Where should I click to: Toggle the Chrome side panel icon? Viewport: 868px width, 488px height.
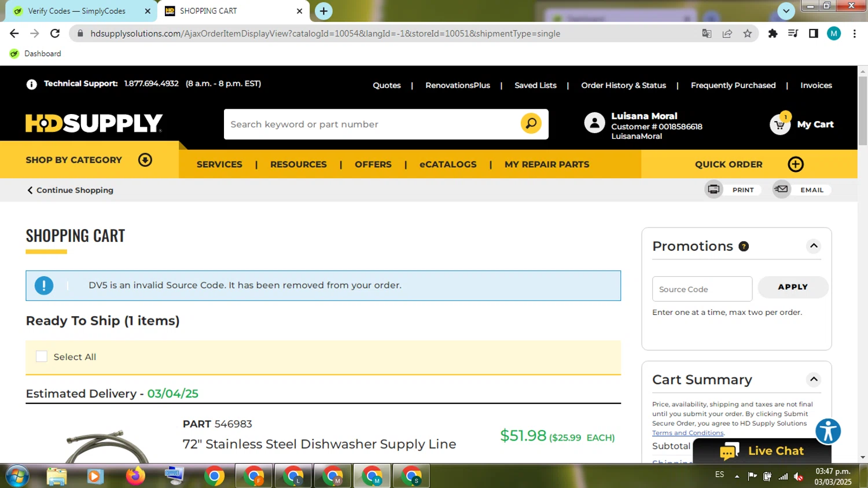(814, 34)
